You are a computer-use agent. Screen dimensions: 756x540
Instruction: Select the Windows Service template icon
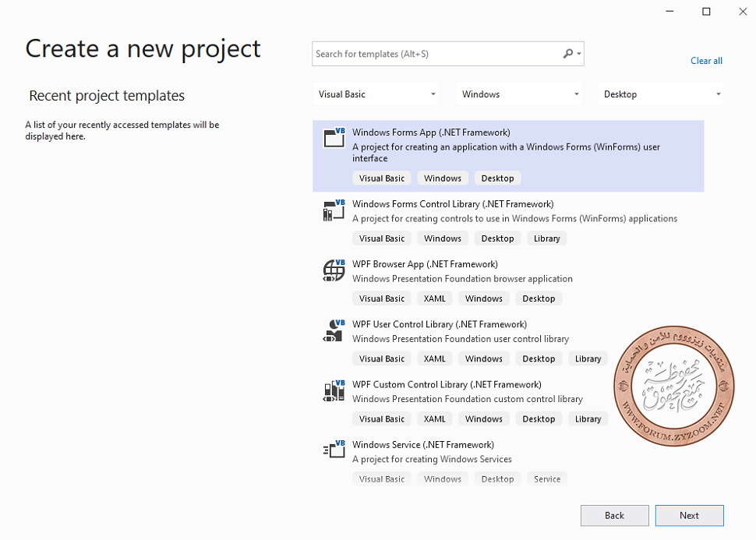(334, 450)
